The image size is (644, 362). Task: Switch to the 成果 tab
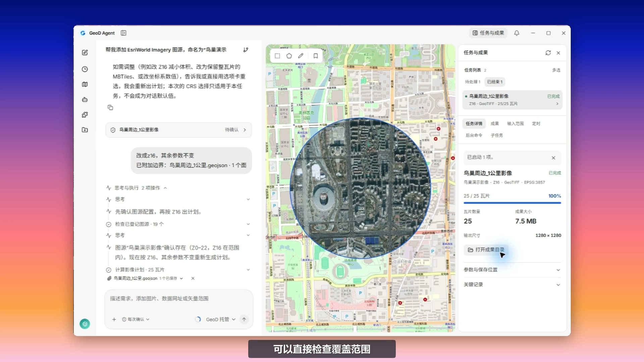pos(495,124)
